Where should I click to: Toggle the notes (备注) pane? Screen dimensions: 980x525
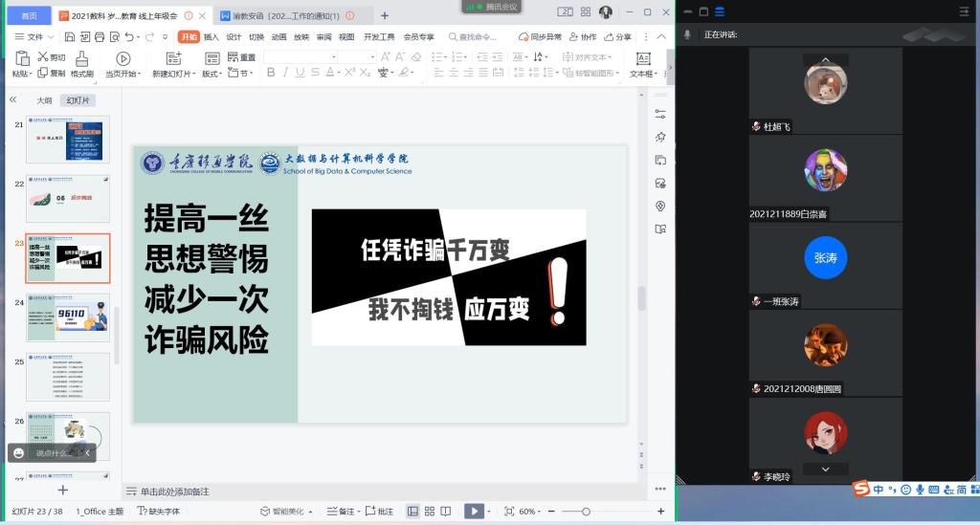[x=341, y=512]
